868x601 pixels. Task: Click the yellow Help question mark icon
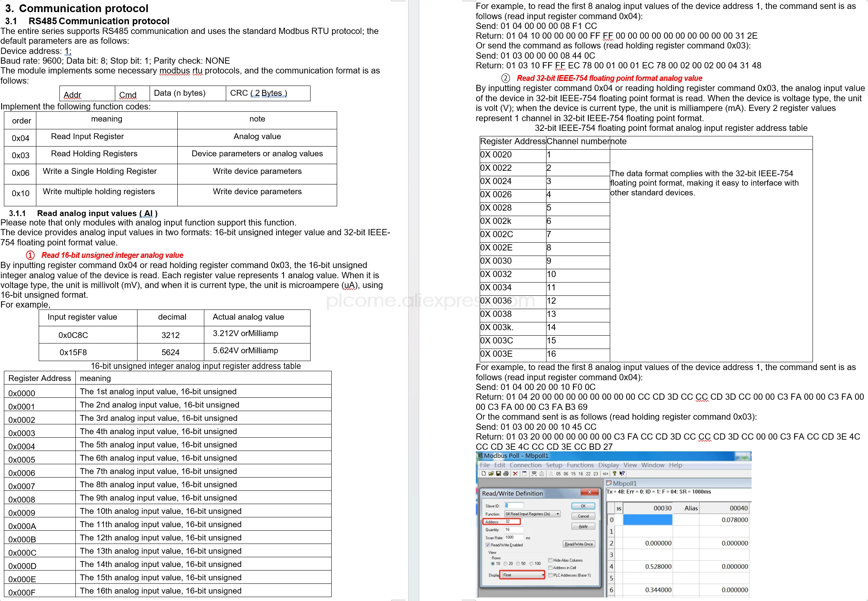[614, 474]
